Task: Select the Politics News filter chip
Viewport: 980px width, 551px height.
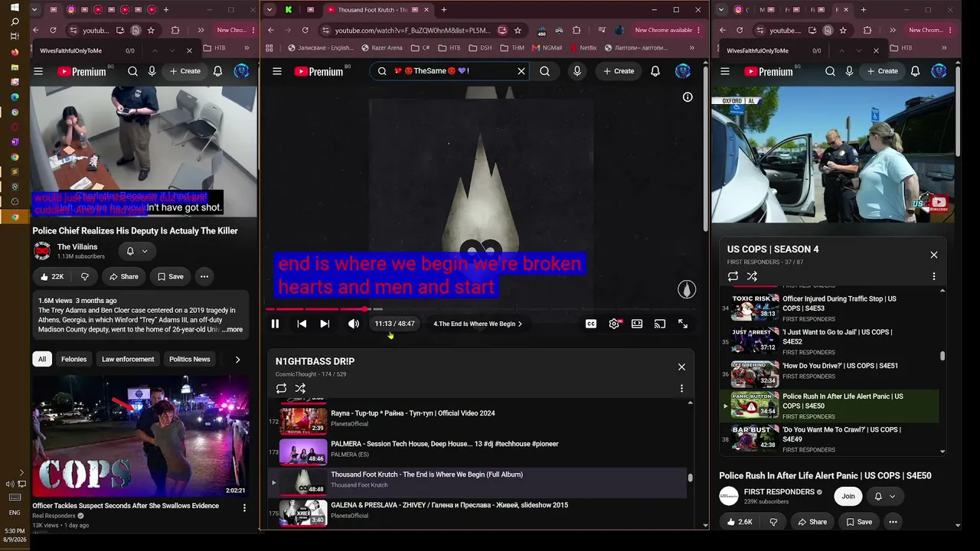Action: 189,359
